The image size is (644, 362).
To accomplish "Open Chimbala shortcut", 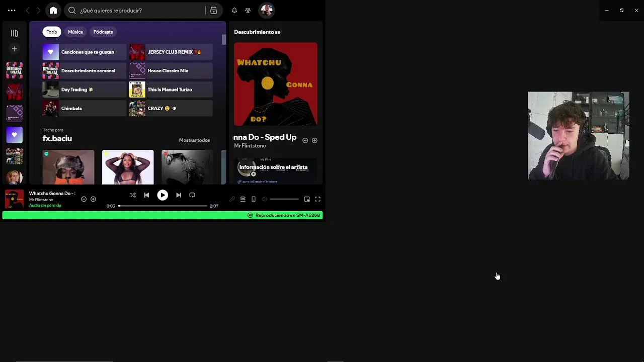I will [x=84, y=108].
